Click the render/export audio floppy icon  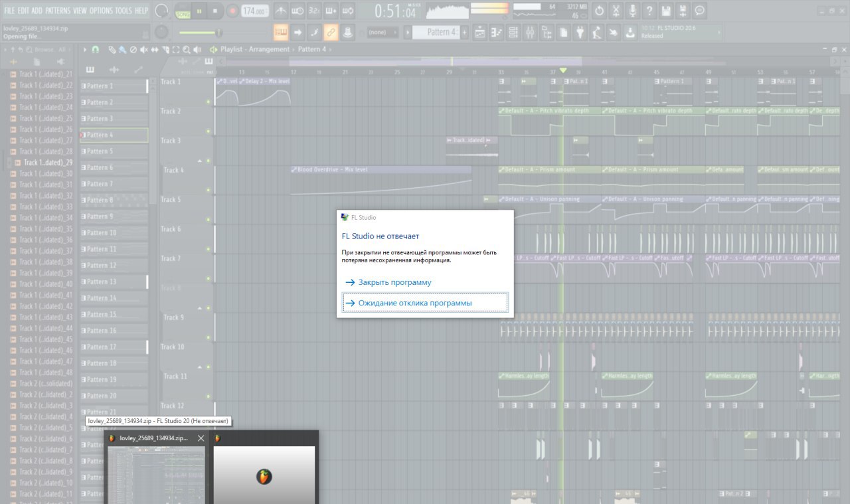pyautogui.click(x=683, y=11)
